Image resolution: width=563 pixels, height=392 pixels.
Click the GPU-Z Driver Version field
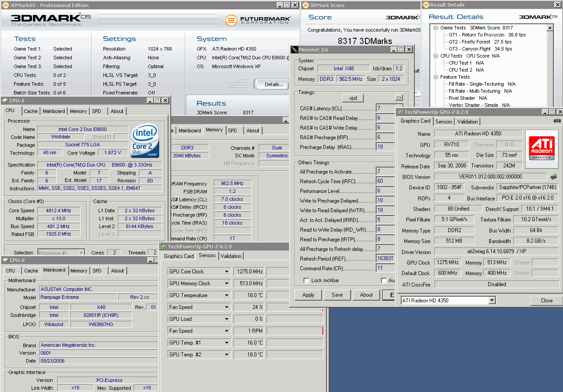[497, 252]
